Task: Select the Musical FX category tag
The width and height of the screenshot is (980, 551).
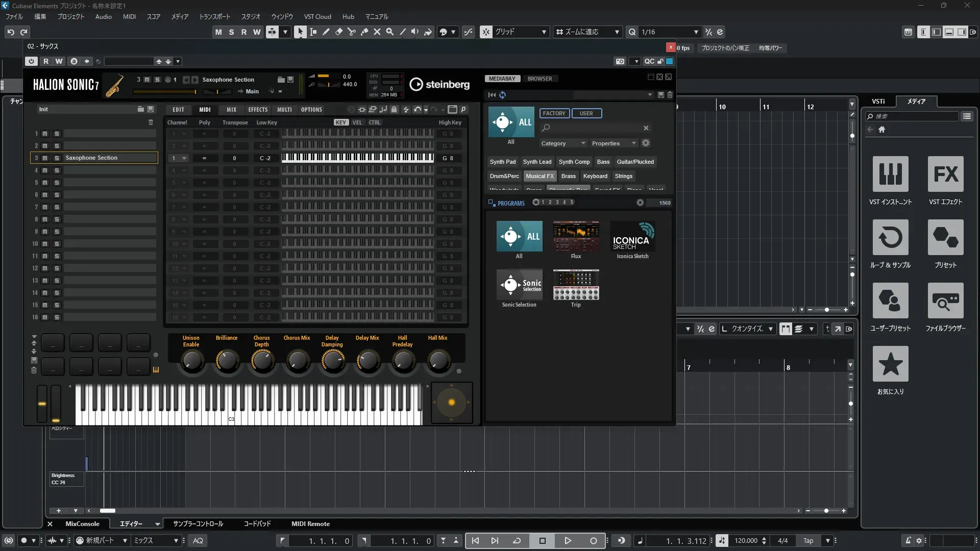Action: tap(540, 176)
